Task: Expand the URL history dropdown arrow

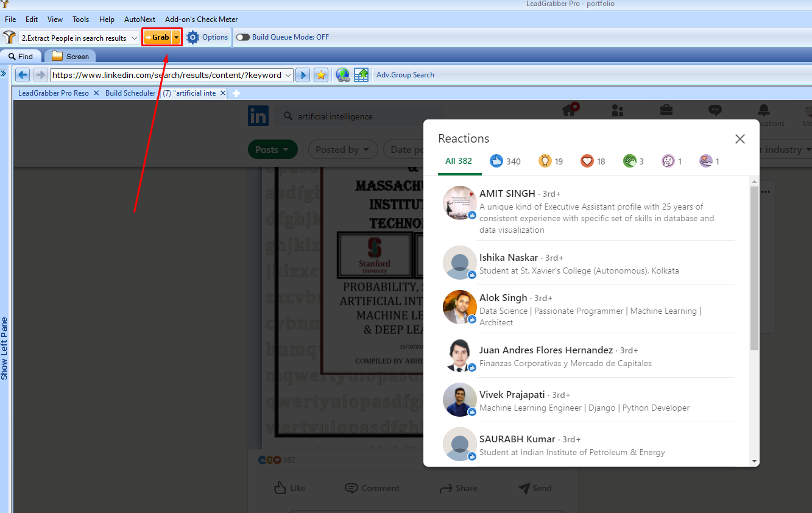Action: point(289,75)
